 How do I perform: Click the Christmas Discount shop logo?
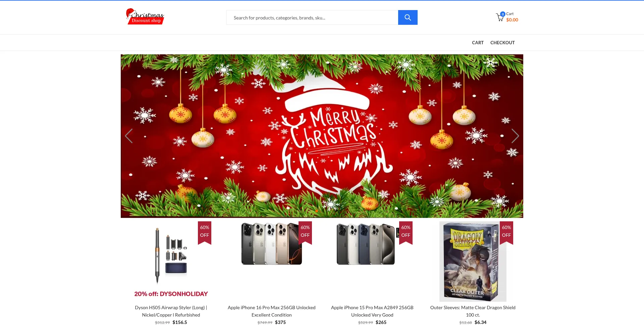coord(145,17)
